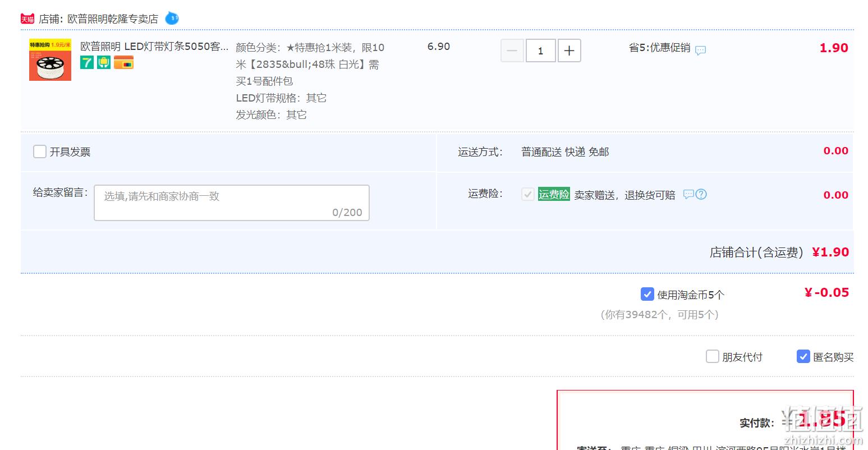Open product title 欧普照明 LED灯带灯条5050
Viewport: 868px width, 450px height.
(x=154, y=47)
